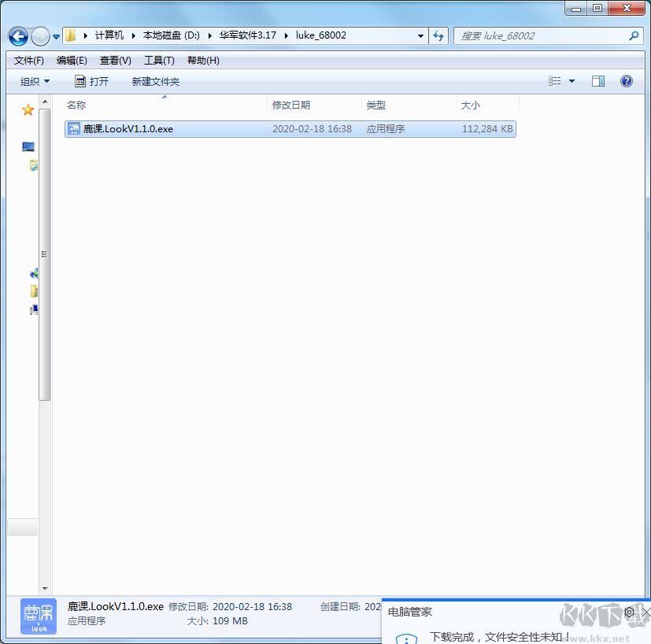Image resolution: width=651 pixels, height=644 pixels.
Task: Open the settings gear on 电脑管家 popup
Action: point(628,612)
